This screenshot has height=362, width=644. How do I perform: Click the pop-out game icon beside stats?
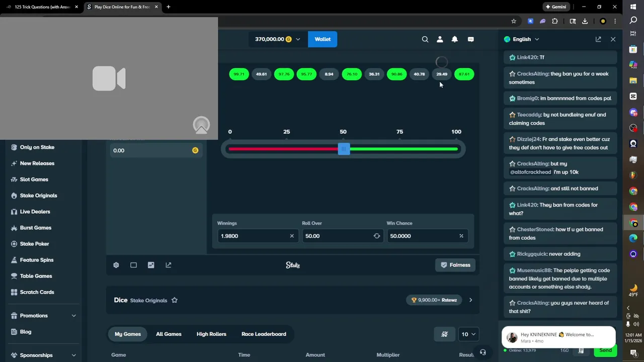(169, 265)
